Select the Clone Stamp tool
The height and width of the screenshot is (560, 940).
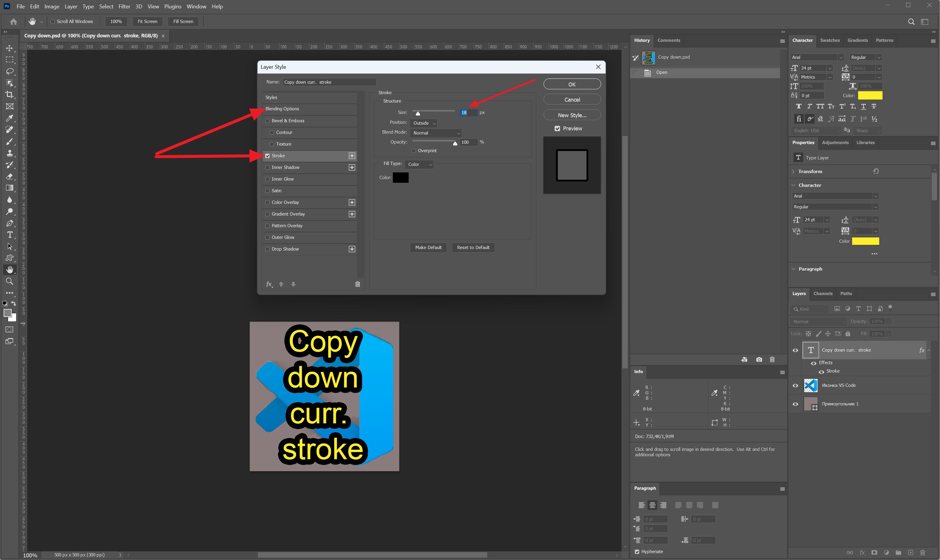pos(10,153)
